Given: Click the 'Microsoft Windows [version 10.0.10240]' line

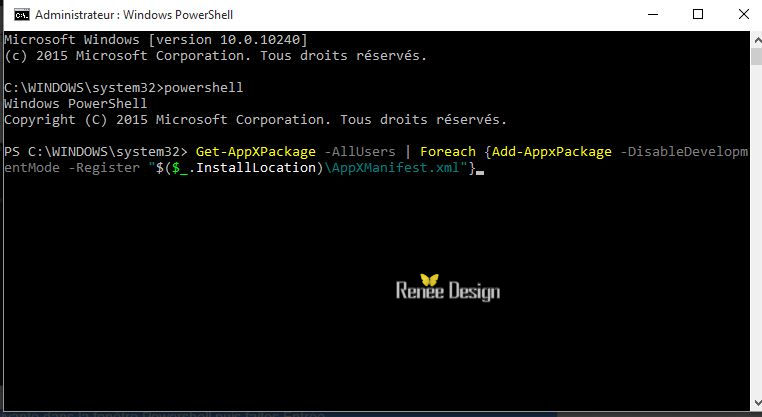Looking at the screenshot, I should tap(156, 39).
